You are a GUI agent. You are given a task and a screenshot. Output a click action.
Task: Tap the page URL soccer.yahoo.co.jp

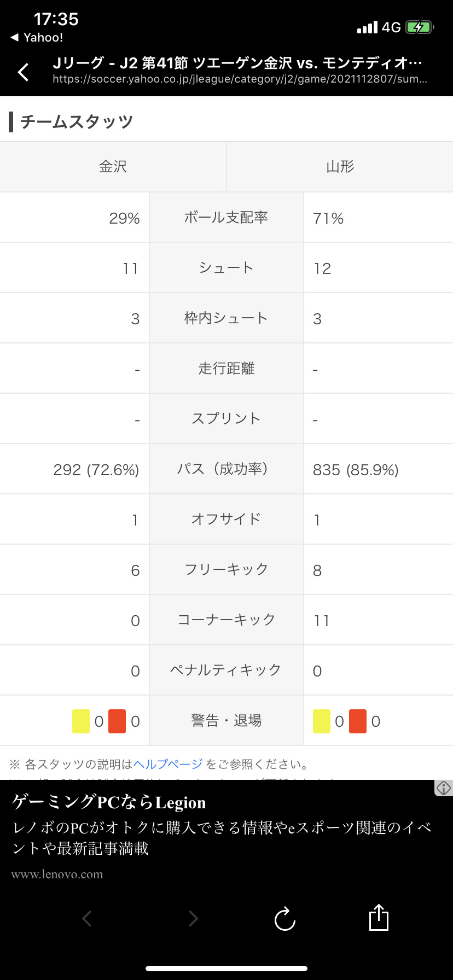pos(240,79)
